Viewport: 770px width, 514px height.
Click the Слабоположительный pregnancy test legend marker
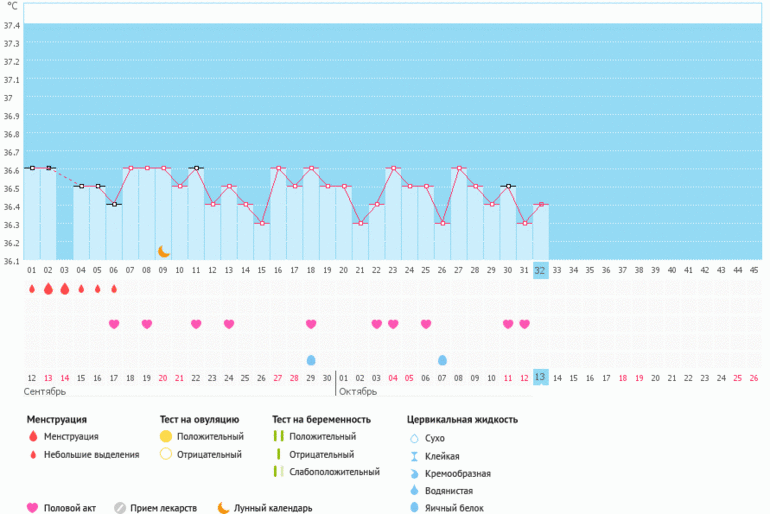coord(279,472)
